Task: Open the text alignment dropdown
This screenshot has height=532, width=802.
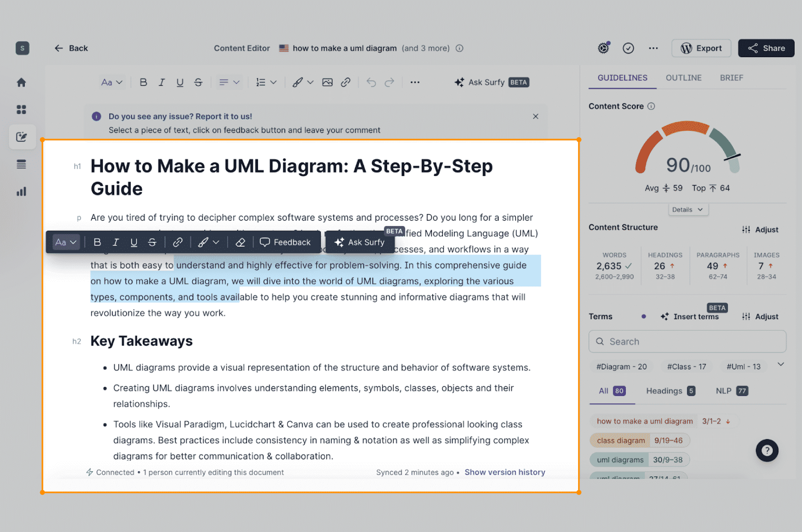Action: click(229, 82)
